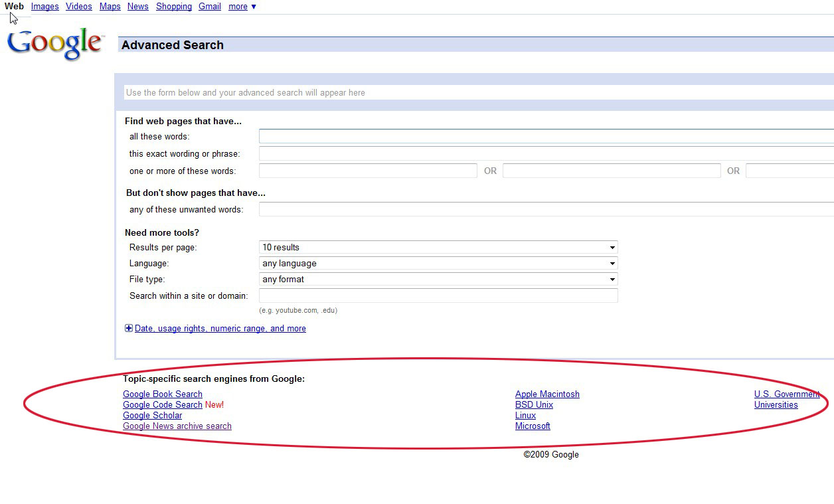Open Google Book Search link
834x504 pixels.
[163, 394]
